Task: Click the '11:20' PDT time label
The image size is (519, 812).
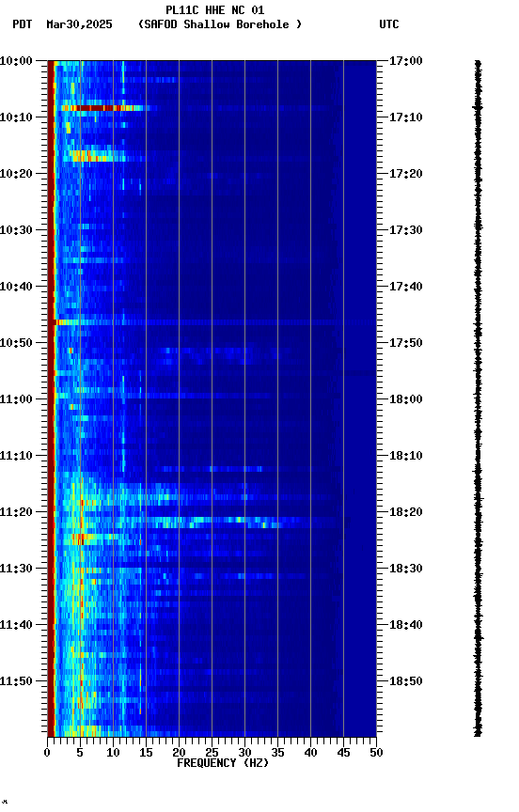Action: coord(16,512)
